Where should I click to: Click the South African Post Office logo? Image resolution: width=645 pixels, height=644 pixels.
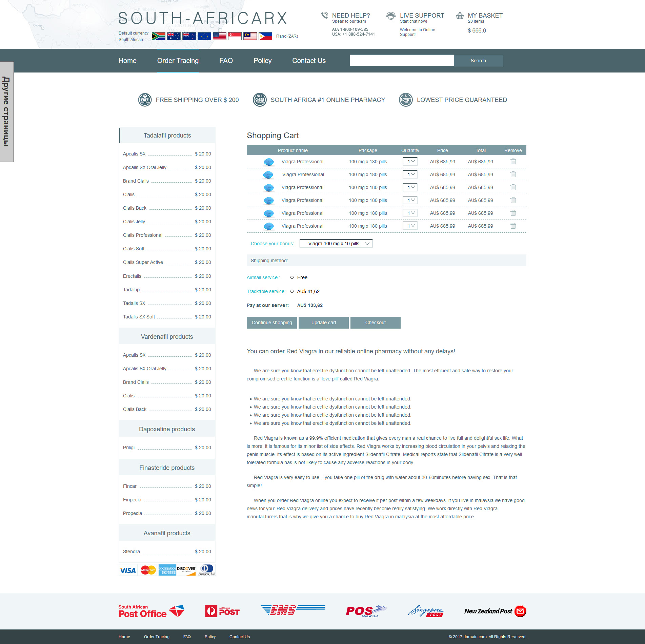pos(151,611)
